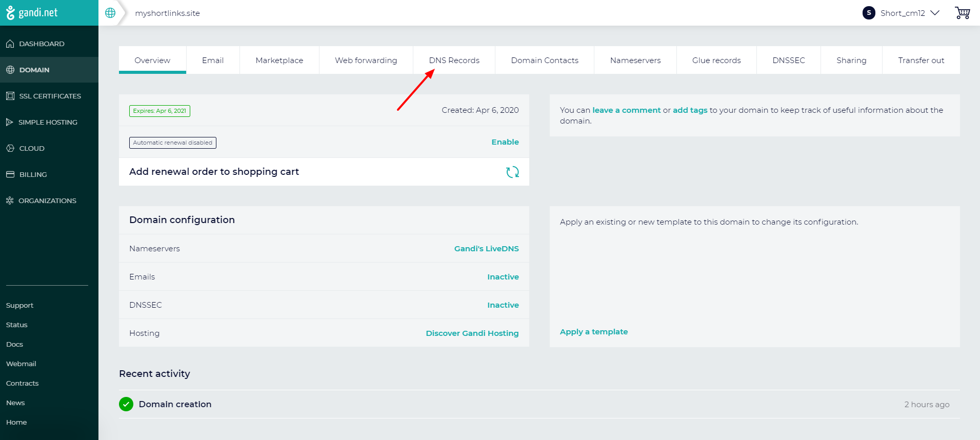The width and height of the screenshot is (980, 440).
Task: Click the Short_cm12 user avatar
Action: [869, 13]
